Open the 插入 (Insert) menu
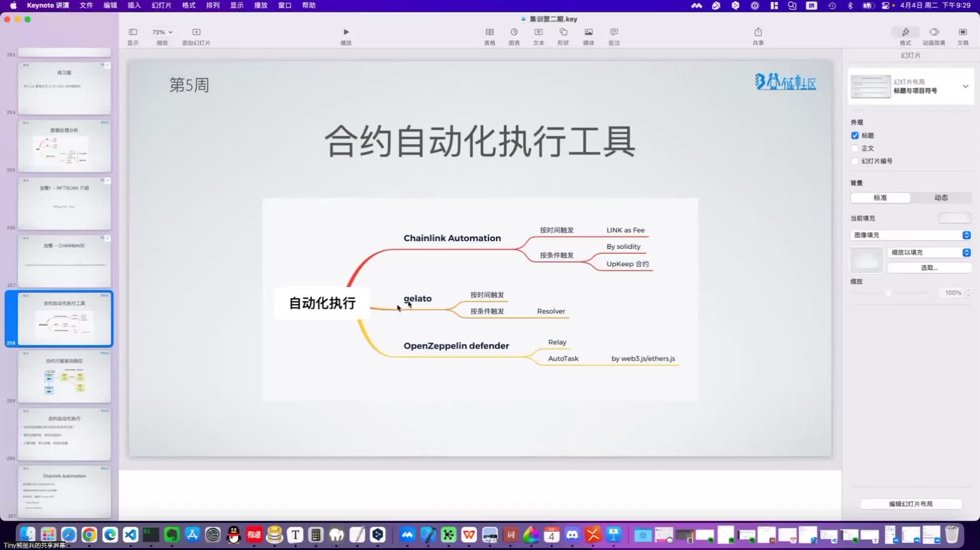 [x=134, y=5]
